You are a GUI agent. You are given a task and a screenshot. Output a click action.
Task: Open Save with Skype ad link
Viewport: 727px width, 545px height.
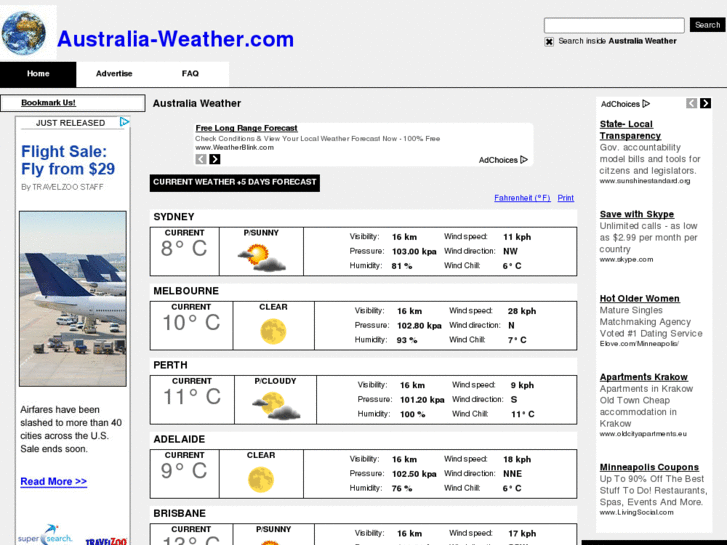(x=637, y=214)
